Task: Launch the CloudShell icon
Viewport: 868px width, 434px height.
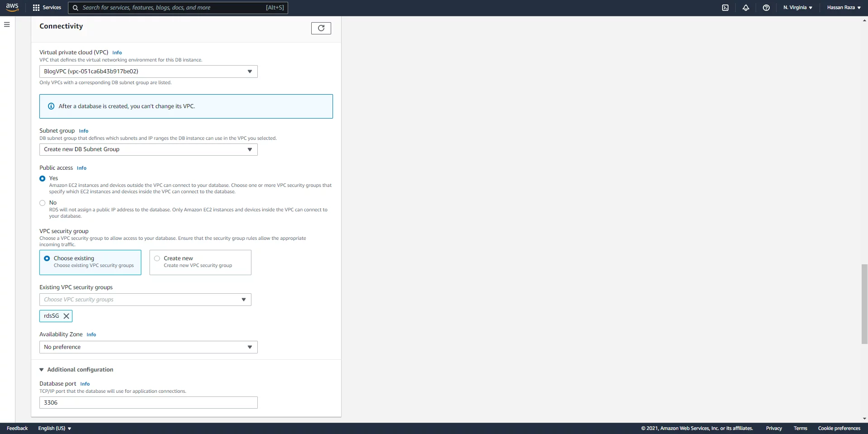Action: tap(725, 8)
